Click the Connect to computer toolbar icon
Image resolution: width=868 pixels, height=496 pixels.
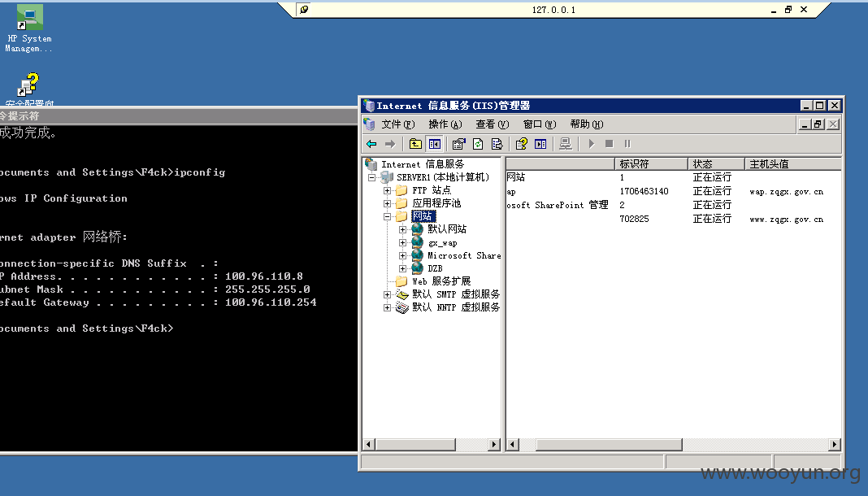(x=565, y=144)
